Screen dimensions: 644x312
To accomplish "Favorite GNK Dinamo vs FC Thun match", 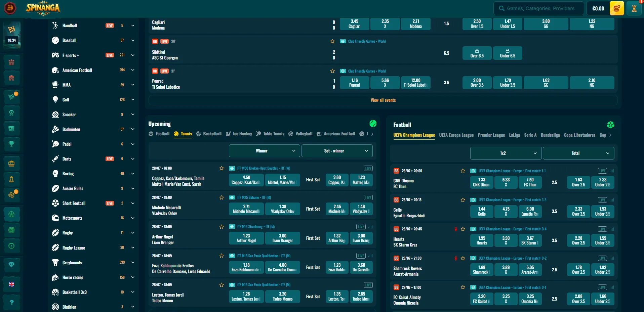I will [463, 171].
